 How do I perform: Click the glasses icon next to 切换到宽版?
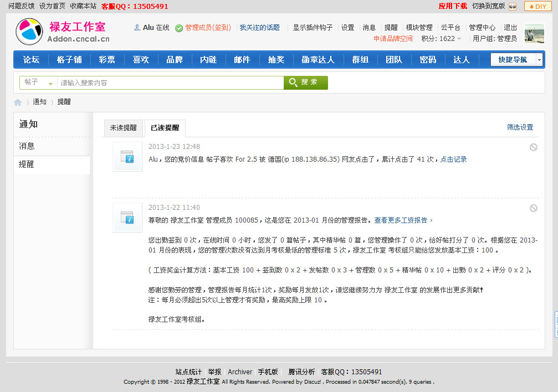(513, 6)
